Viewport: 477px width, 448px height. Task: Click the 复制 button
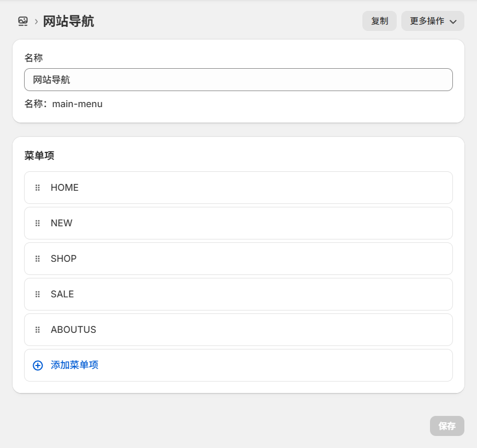click(380, 21)
